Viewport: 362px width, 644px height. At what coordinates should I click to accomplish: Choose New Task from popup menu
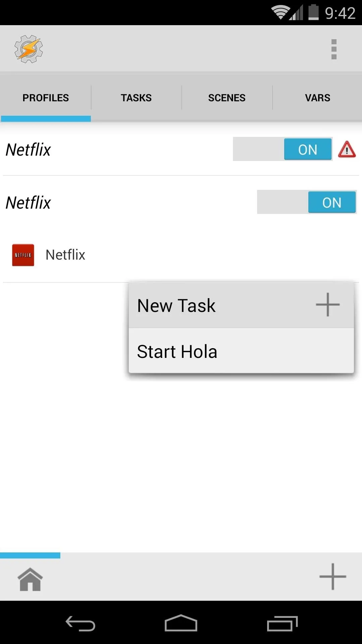pyautogui.click(x=241, y=305)
